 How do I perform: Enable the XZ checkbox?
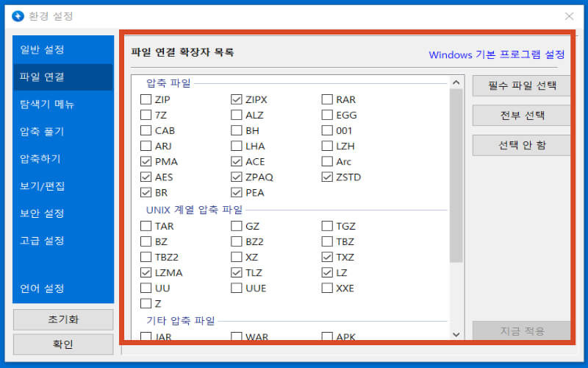(x=236, y=257)
